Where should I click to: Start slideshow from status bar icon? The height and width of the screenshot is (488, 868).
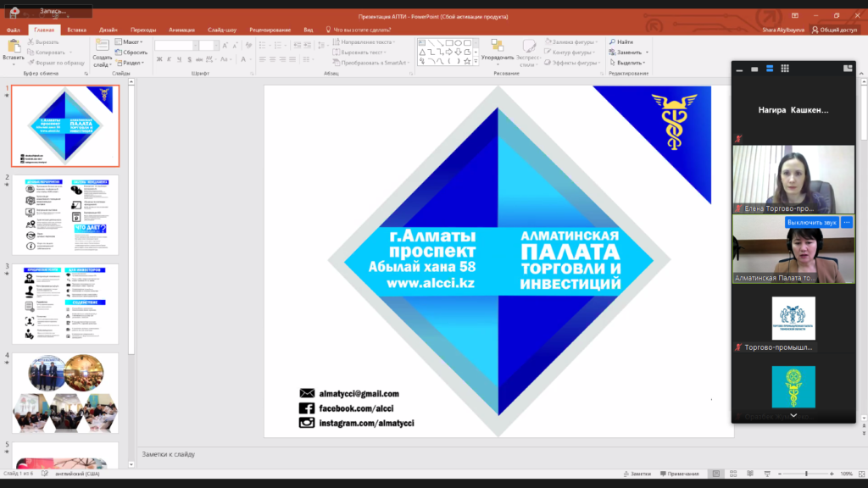point(767,474)
